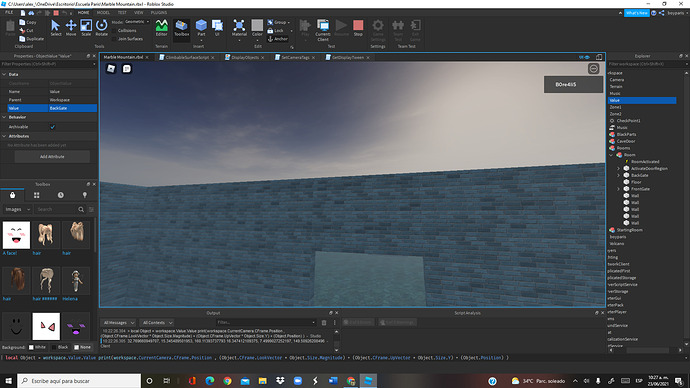Activate the Move tool
This screenshot has height=388, width=690.
tap(71, 28)
